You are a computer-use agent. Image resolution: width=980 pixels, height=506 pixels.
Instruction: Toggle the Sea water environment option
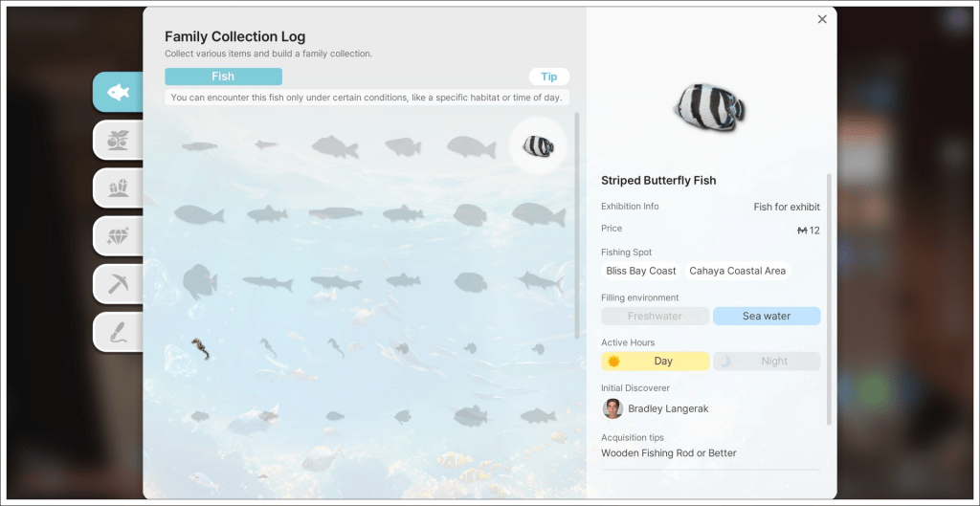(x=766, y=317)
